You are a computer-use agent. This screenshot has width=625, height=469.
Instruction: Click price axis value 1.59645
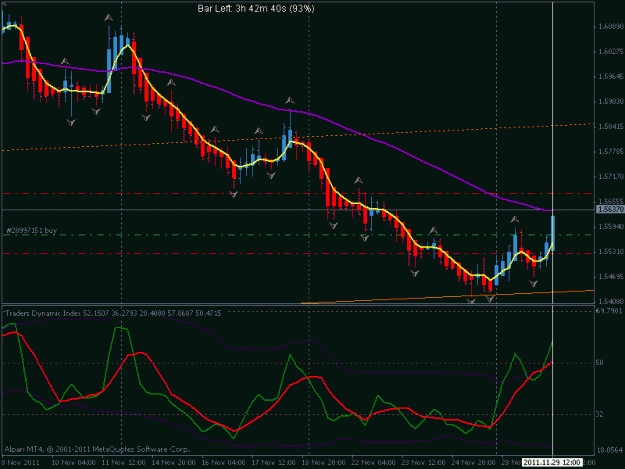pyautogui.click(x=611, y=77)
